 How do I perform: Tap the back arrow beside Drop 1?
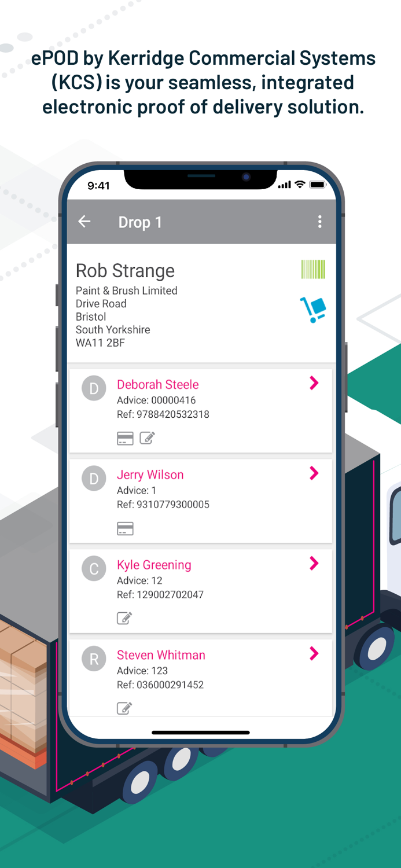tap(84, 222)
